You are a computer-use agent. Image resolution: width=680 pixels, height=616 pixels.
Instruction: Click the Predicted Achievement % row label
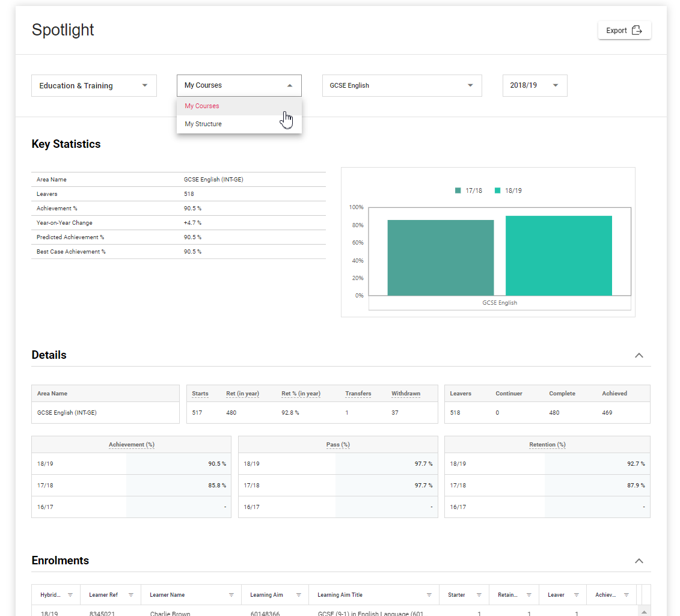[70, 237]
